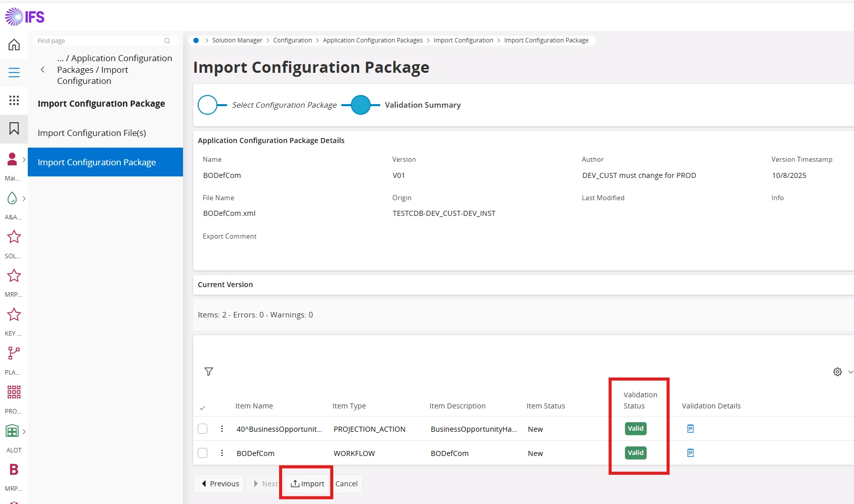Sort by the Item Type column header
Viewport: 854px width, 504px height.
pyautogui.click(x=349, y=406)
